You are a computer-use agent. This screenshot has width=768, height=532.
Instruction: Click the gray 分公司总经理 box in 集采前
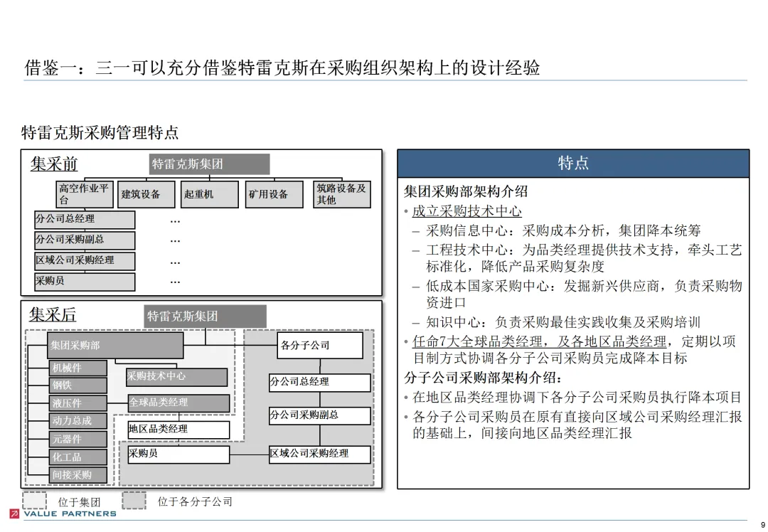click(x=85, y=220)
